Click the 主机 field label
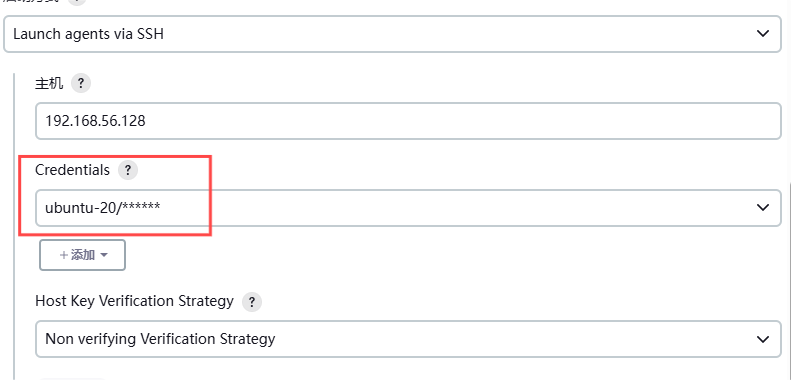 point(49,83)
